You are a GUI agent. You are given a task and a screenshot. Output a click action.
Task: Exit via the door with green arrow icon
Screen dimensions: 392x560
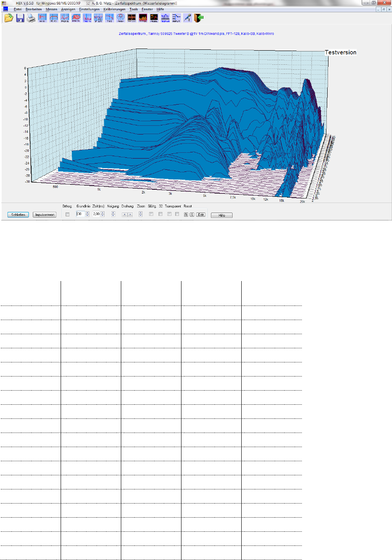point(199,18)
